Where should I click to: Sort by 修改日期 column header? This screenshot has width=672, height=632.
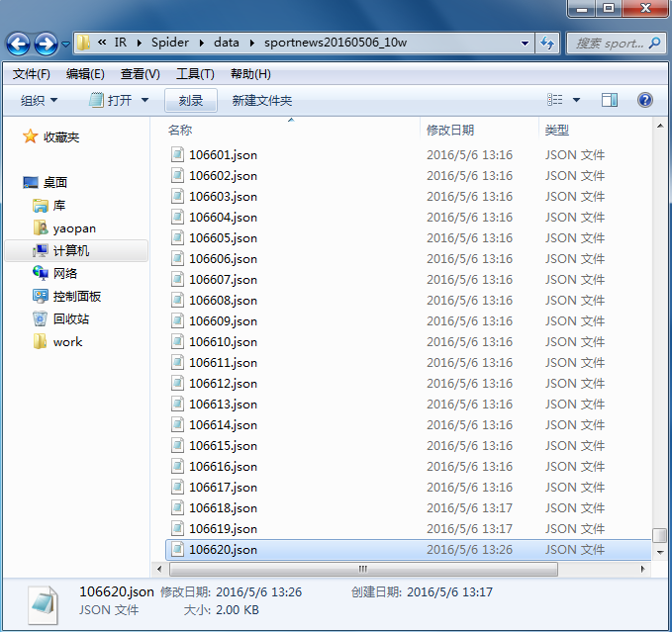click(x=450, y=130)
